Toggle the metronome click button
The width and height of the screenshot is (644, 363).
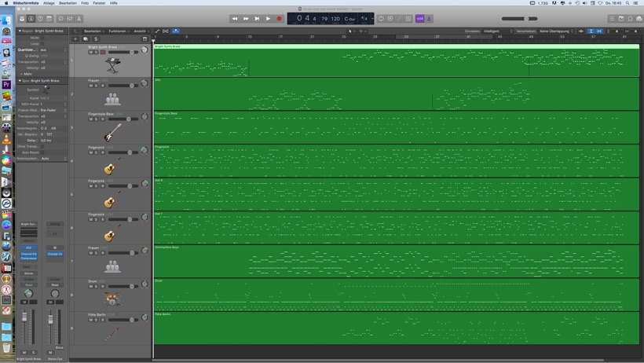point(429,19)
